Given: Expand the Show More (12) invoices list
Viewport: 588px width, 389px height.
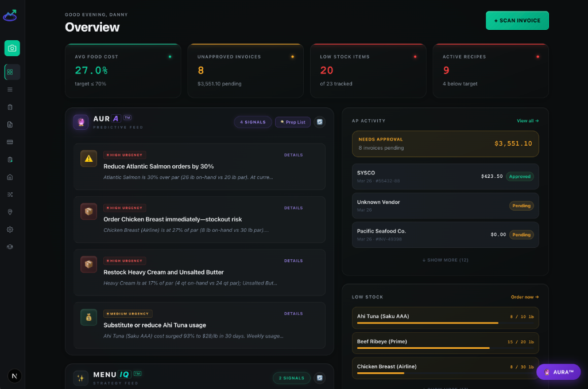Looking at the screenshot, I should coord(445,259).
